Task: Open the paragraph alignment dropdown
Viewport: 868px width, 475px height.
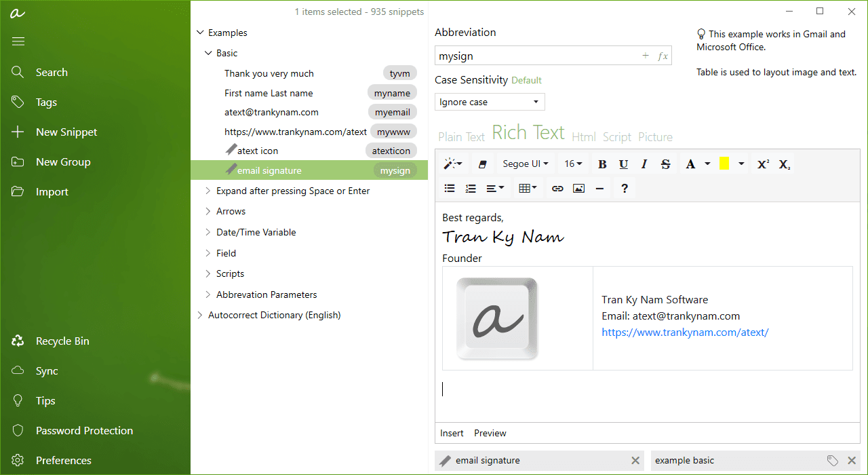Action: tap(495, 188)
